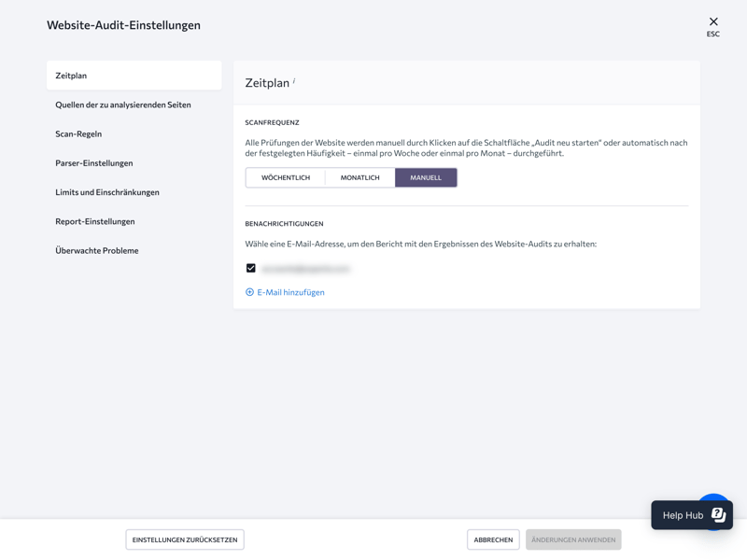
Task: Select Wöchentlich scan frequency
Action: 286,177
